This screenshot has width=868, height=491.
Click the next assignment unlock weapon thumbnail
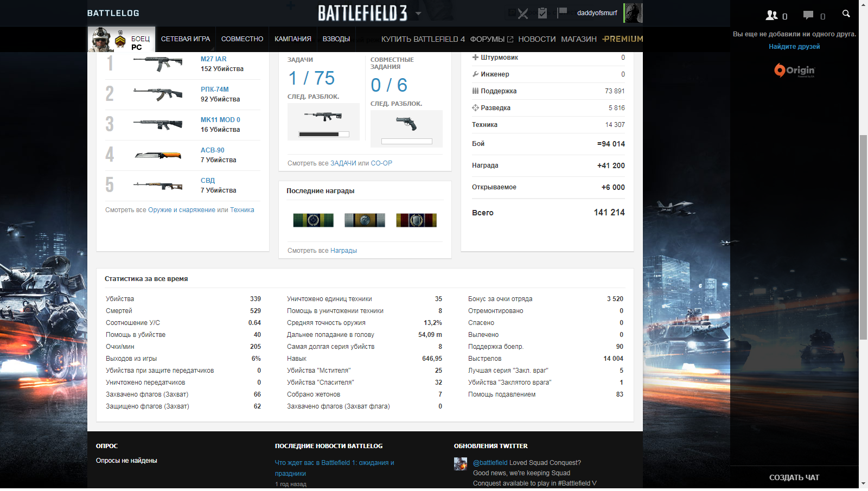click(x=323, y=116)
